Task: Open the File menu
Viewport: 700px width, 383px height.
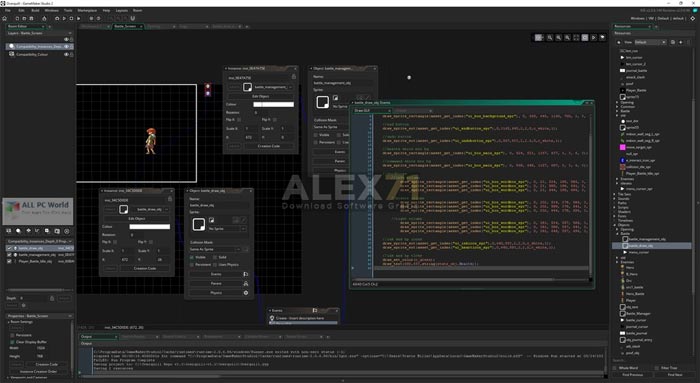Action: tap(8, 10)
